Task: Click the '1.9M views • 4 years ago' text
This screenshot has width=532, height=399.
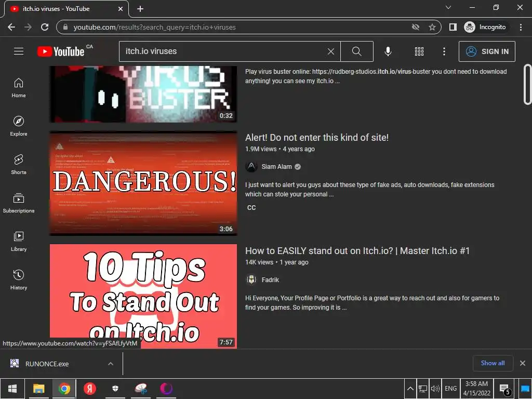Action: tap(280, 149)
